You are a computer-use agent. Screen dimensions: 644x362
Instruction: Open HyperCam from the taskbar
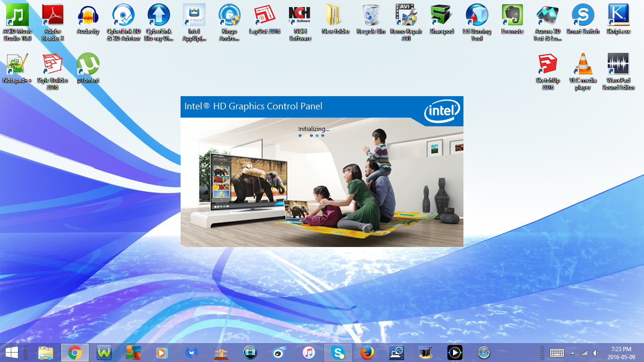[426, 353]
